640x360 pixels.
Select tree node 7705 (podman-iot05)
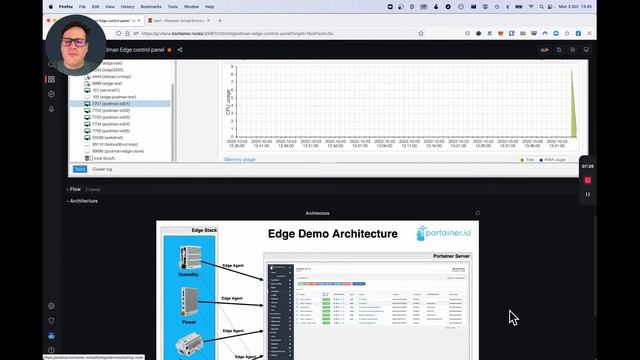(x=111, y=131)
